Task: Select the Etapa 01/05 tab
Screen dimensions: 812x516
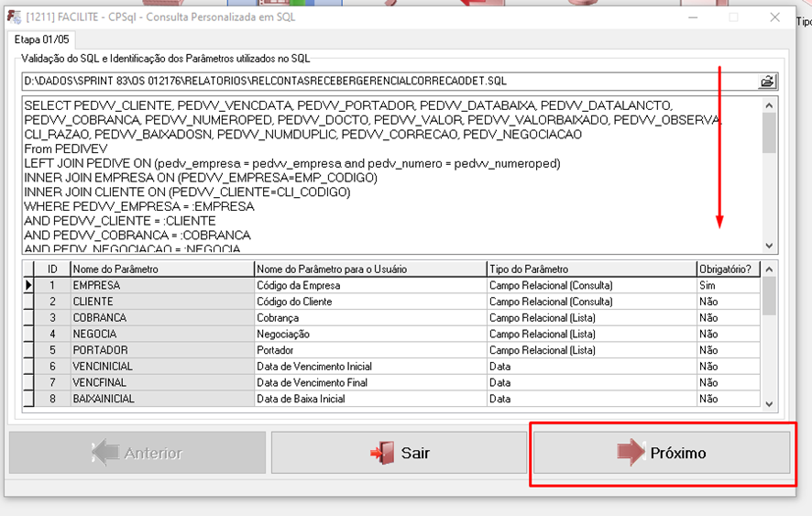Action: pos(42,39)
